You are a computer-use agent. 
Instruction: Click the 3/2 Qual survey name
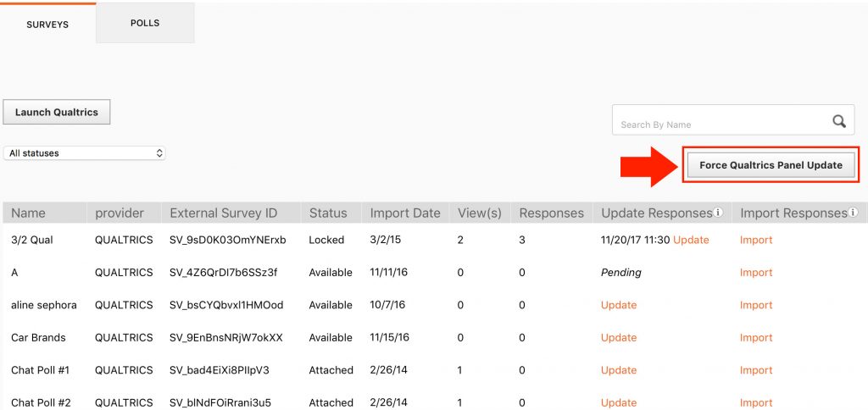point(31,240)
